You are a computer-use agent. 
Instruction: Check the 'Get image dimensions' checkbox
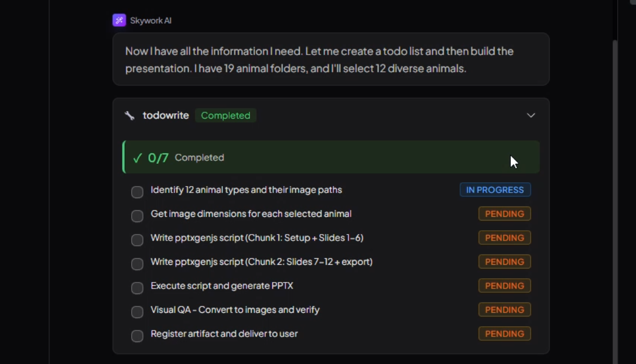(x=138, y=216)
